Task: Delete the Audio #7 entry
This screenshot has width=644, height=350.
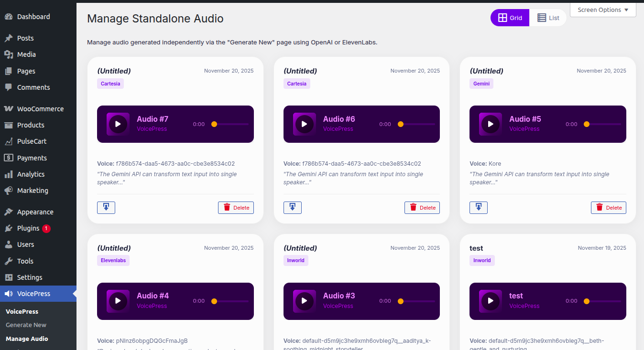Action: pos(236,208)
